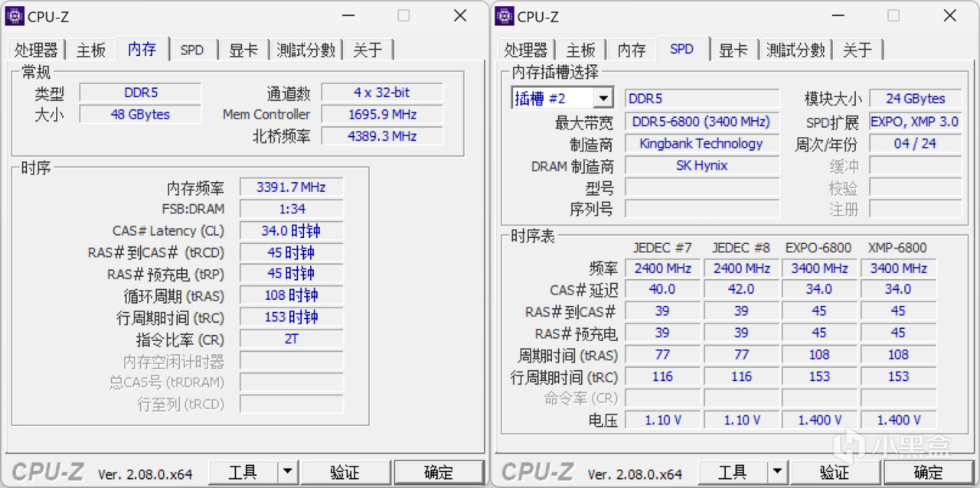Screen dimensions: 980x488
Task: Click the JEDEC #8 column header
Action: click(741, 248)
